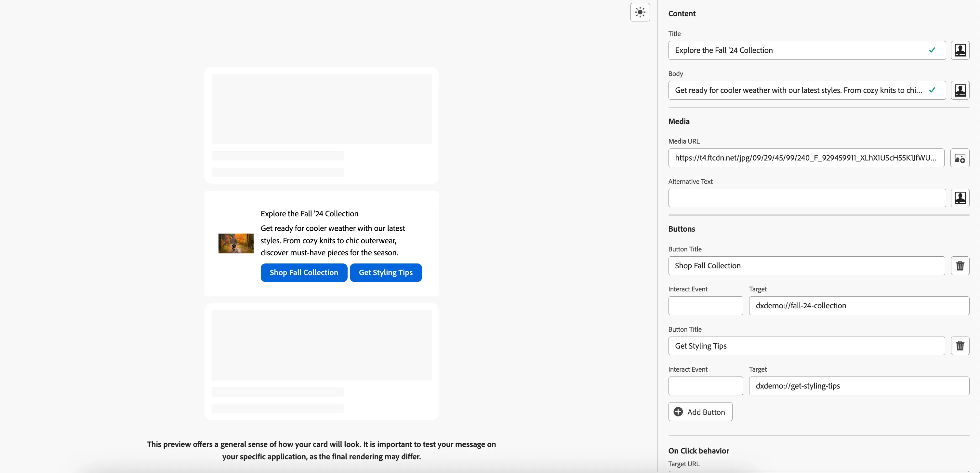
Task: Click the Body field's green checkmark
Action: (932, 90)
